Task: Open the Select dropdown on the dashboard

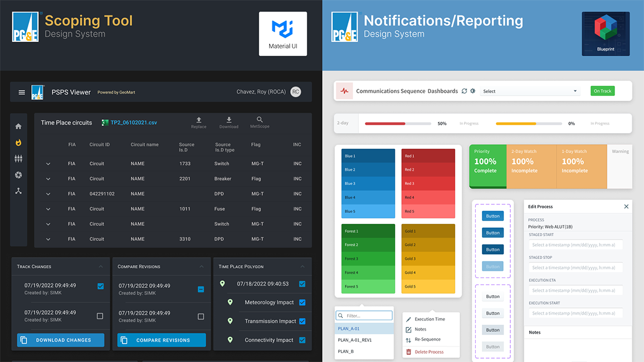Action: pyautogui.click(x=530, y=91)
